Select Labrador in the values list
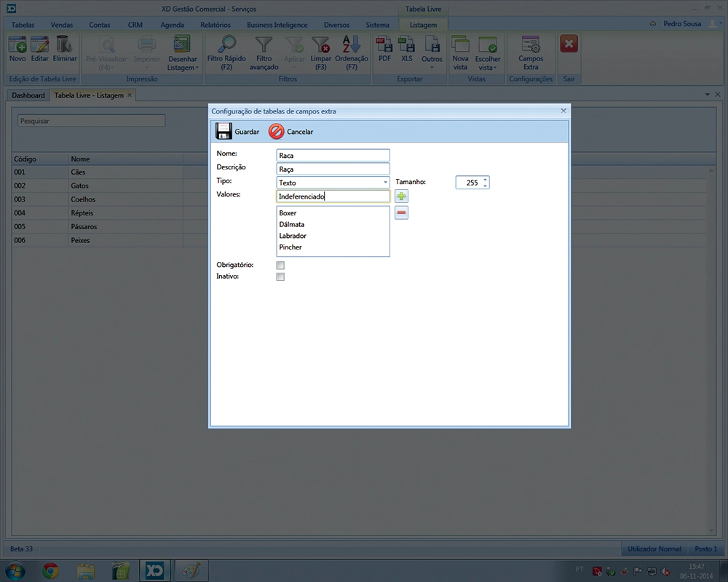 click(293, 236)
